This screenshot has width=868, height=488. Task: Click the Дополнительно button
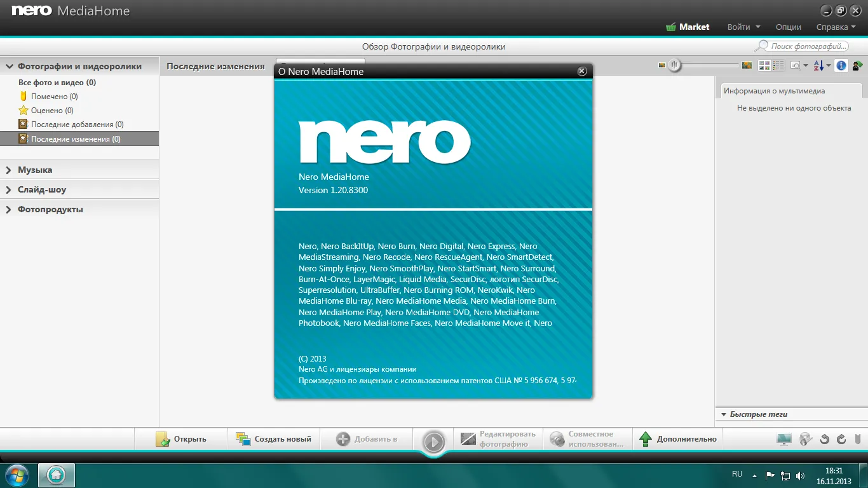click(678, 439)
